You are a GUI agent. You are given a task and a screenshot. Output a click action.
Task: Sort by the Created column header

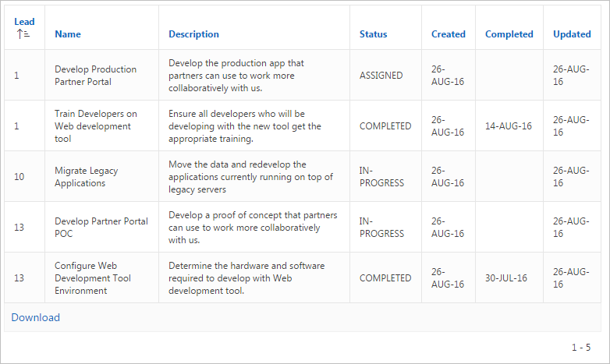(x=448, y=34)
